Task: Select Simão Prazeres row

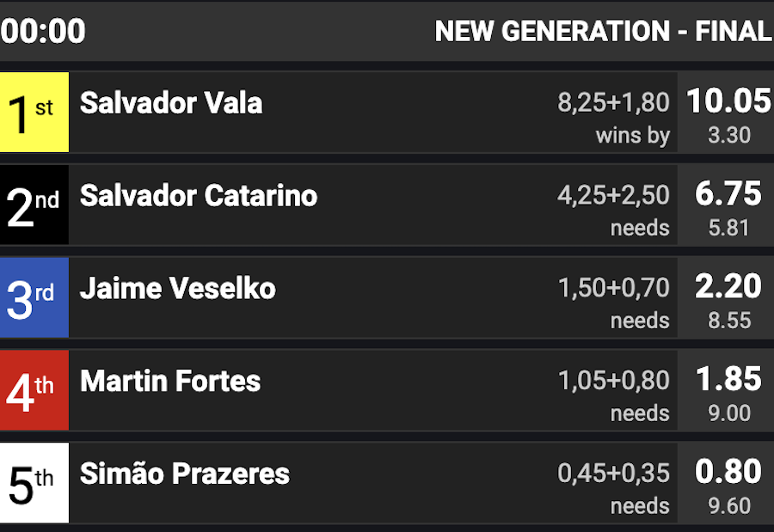Action: [387, 483]
